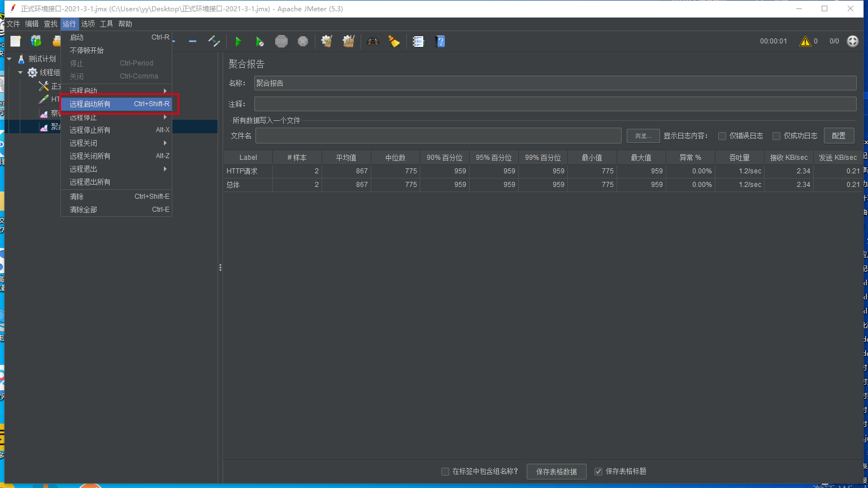
Task: Click the broom Reset Search icon
Action: [x=394, y=41]
